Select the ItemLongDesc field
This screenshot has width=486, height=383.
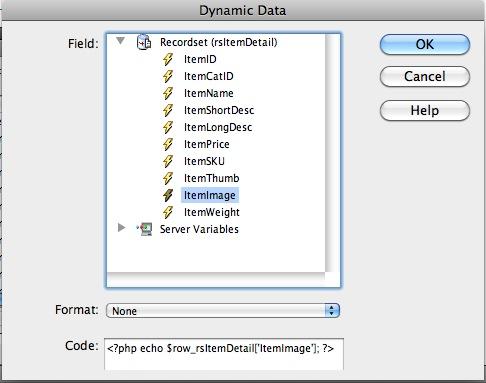coord(218,127)
